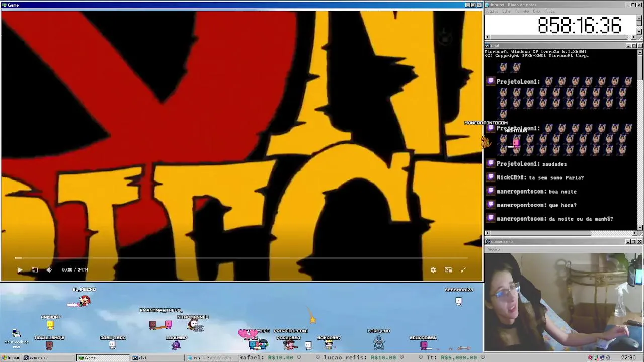Click notepad vertical scrollbar down arrow
This screenshot has height=362, width=644.
(639, 32)
